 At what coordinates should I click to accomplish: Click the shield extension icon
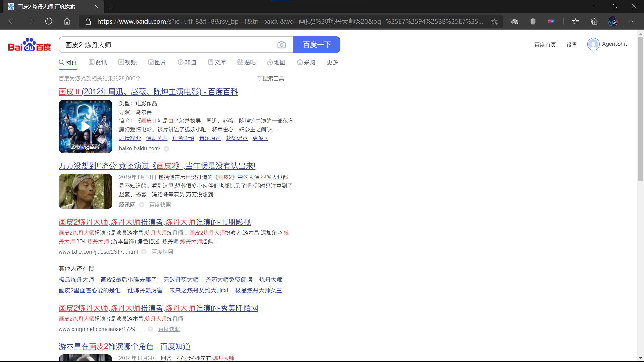click(x=533, y=21)
